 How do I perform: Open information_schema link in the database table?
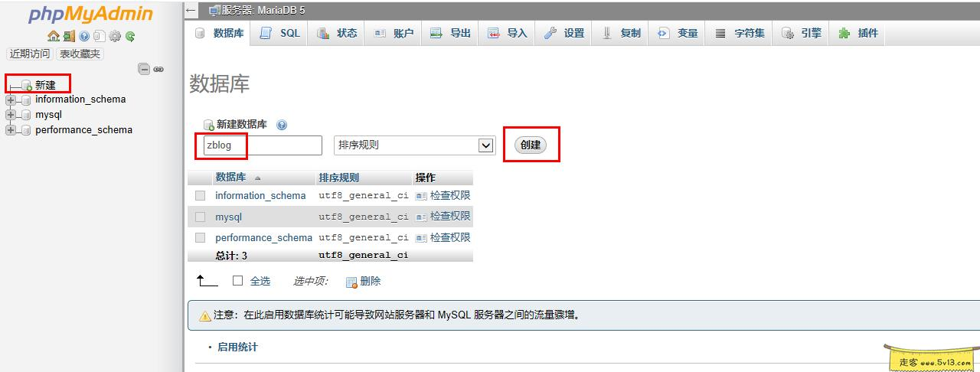[260, 196]
